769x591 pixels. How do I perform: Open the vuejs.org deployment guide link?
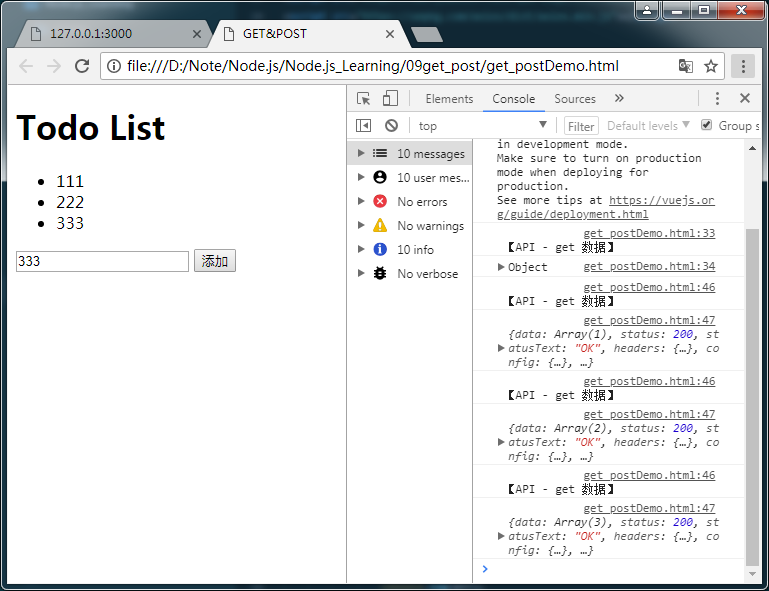606,207
